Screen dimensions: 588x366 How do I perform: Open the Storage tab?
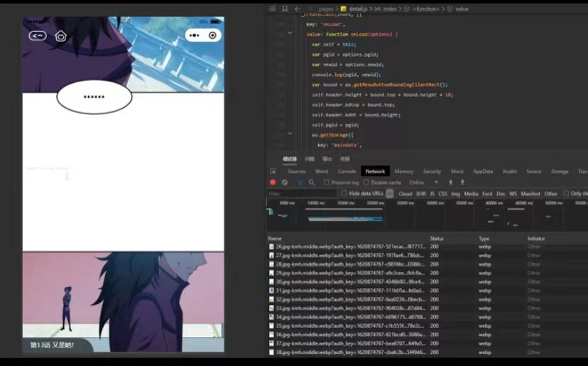click(560, 171)
